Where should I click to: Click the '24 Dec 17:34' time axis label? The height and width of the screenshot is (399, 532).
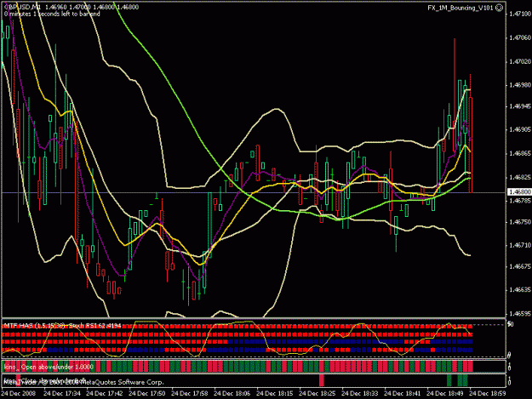(62, 394)
